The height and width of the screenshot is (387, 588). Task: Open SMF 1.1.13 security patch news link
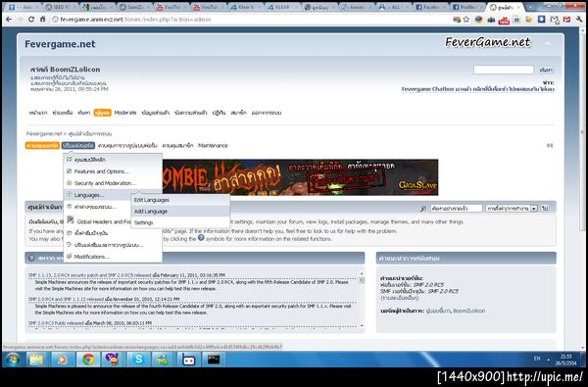89,275
